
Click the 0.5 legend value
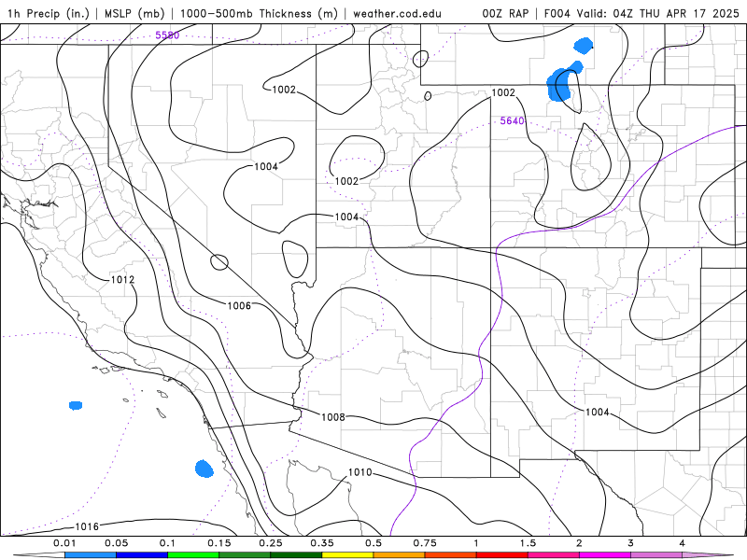(373, 543)
